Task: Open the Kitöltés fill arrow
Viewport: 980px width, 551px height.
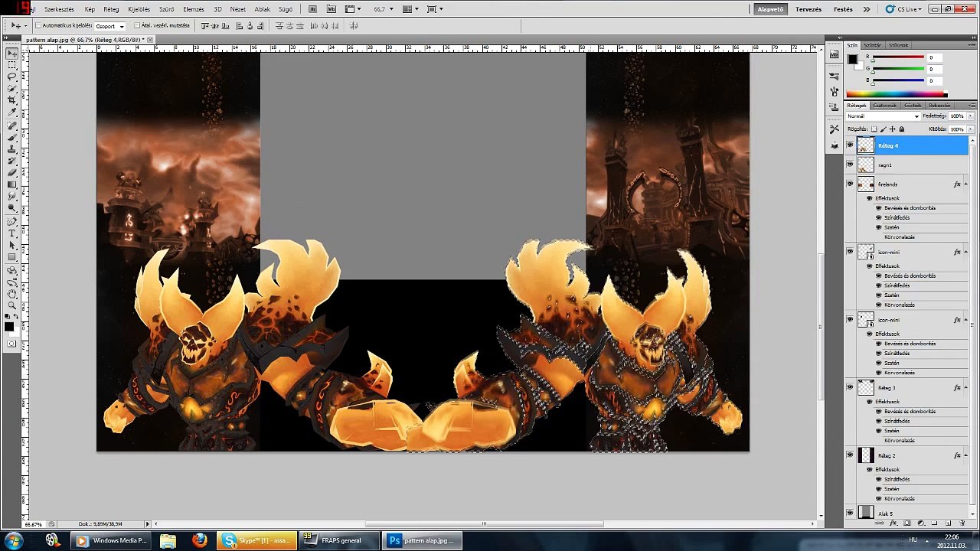Action: [971, 129]
